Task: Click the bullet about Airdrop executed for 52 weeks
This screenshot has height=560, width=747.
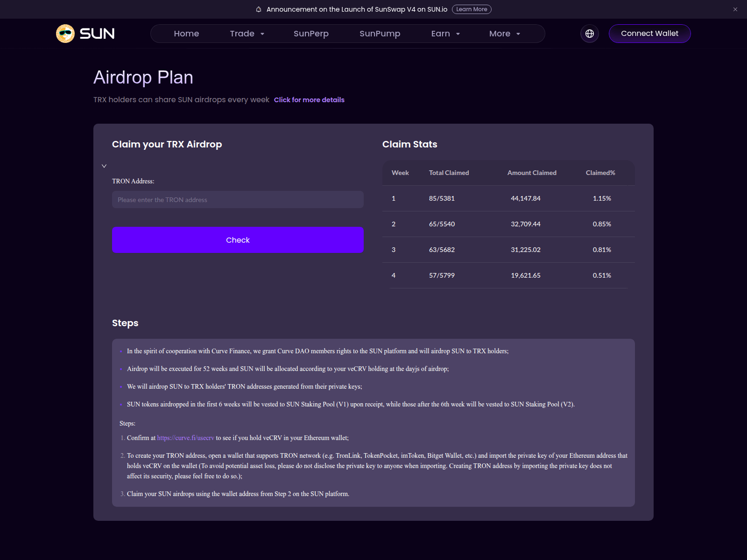Action: coord(288,369)
